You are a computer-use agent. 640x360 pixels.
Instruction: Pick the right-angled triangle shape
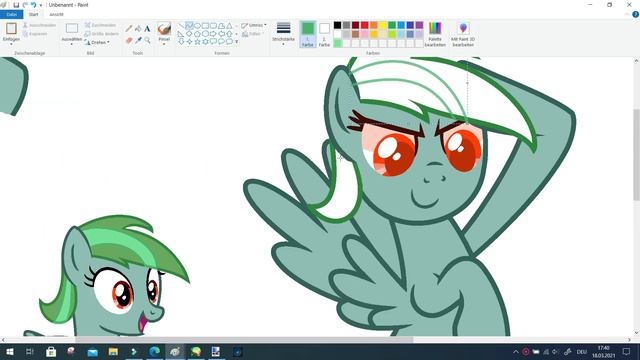[181, 34]
